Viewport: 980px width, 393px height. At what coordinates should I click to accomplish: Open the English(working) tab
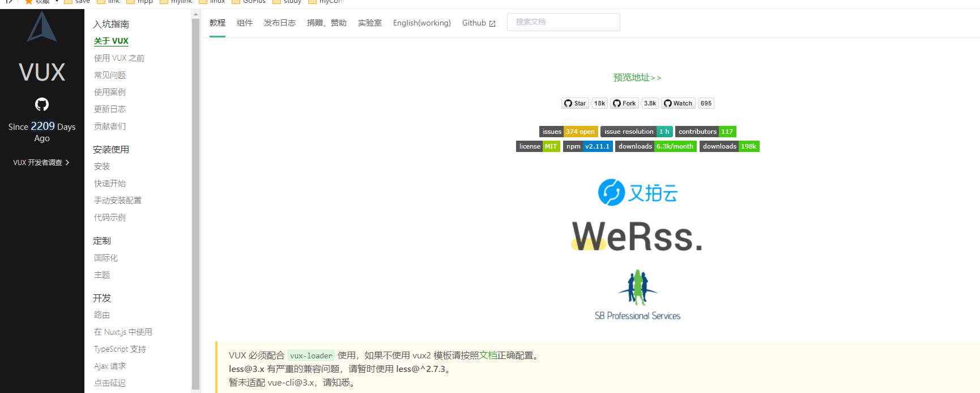(x=422, y=23)
